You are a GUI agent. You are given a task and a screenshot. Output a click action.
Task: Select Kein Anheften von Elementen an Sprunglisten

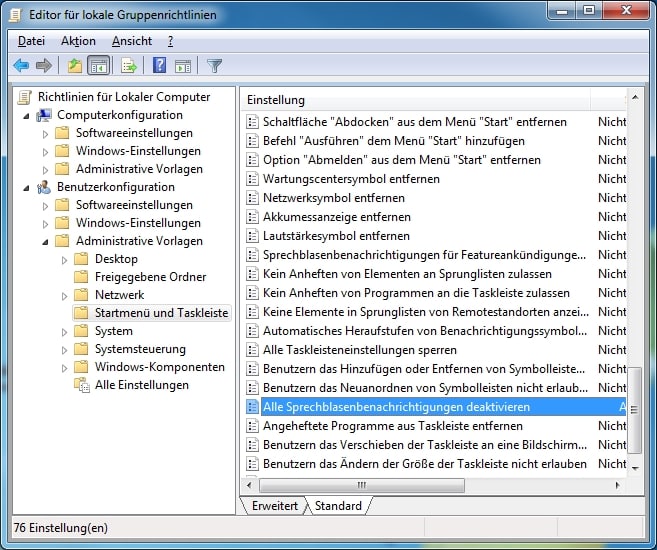click(x=407, y=274)
